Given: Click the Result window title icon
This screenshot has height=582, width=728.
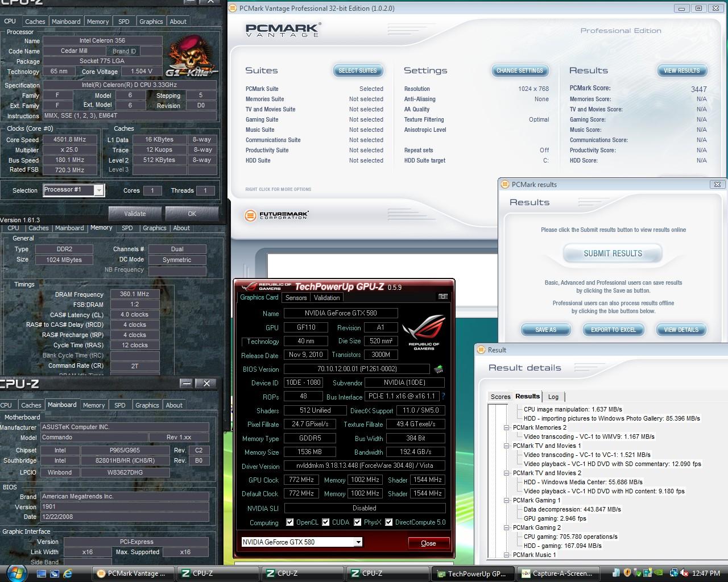Looking at the screenshot, I should coord(481,350).
